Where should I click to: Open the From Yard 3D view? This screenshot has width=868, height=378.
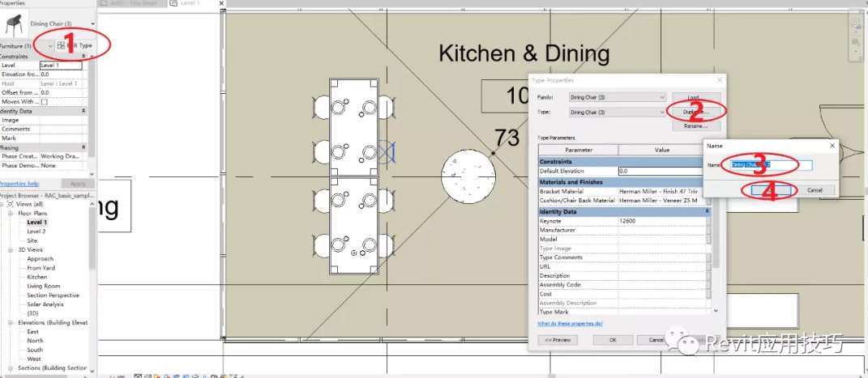[41, 268]
